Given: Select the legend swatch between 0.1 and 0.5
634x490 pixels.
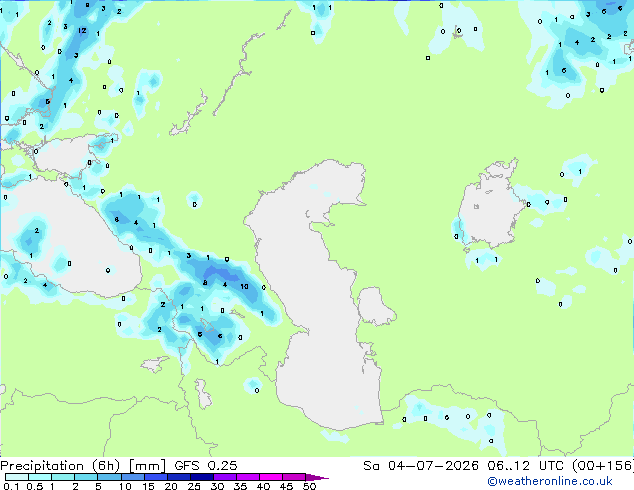Looking at the screenshot, I should pos(17,477).
